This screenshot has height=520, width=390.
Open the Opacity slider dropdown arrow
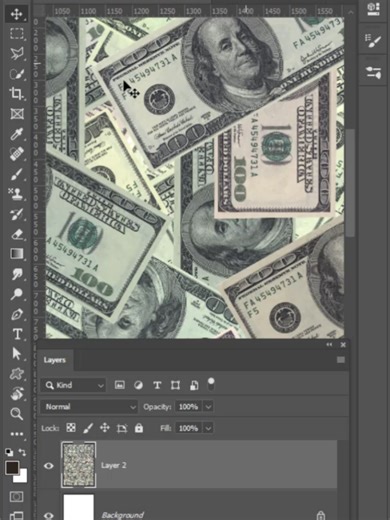tap(208, 407)
